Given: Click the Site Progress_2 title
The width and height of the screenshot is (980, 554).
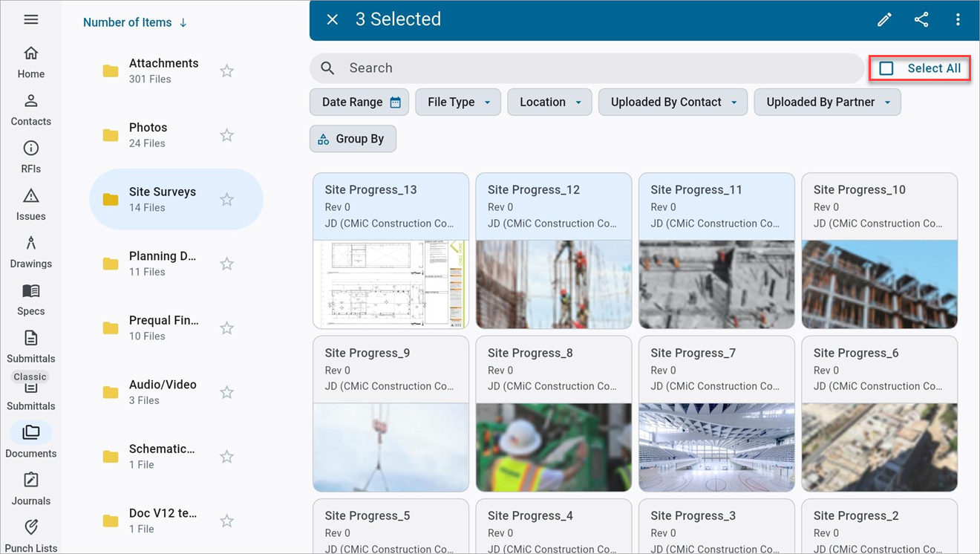Looking at the screenshot, I should click(x=856, y=515).
